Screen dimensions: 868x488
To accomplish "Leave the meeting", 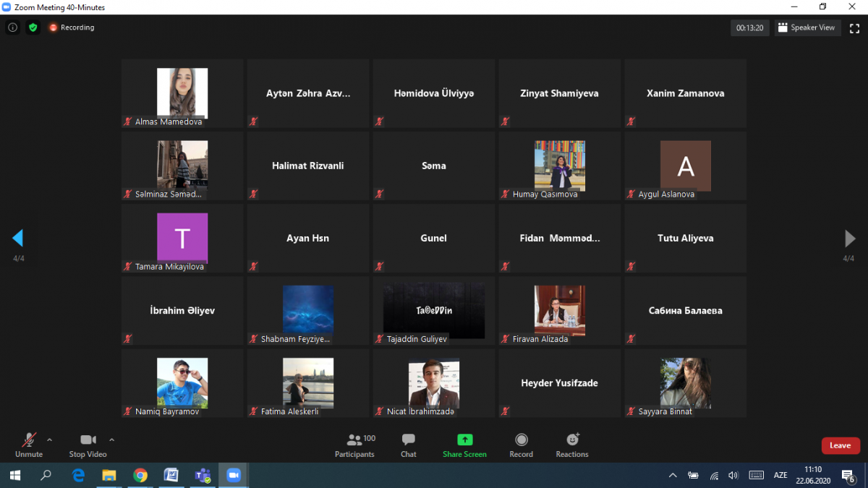I will point(840,445).
